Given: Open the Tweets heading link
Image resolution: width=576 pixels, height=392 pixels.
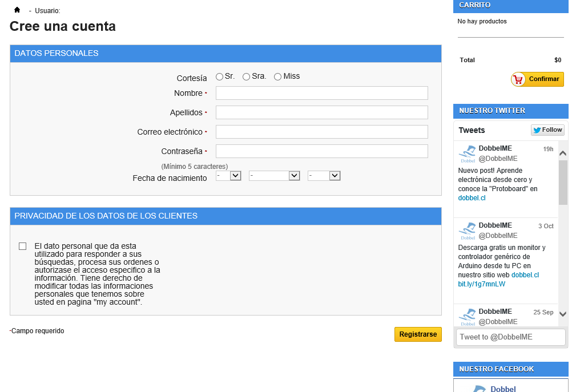Looking at the screenshot, I should [472, 130].
